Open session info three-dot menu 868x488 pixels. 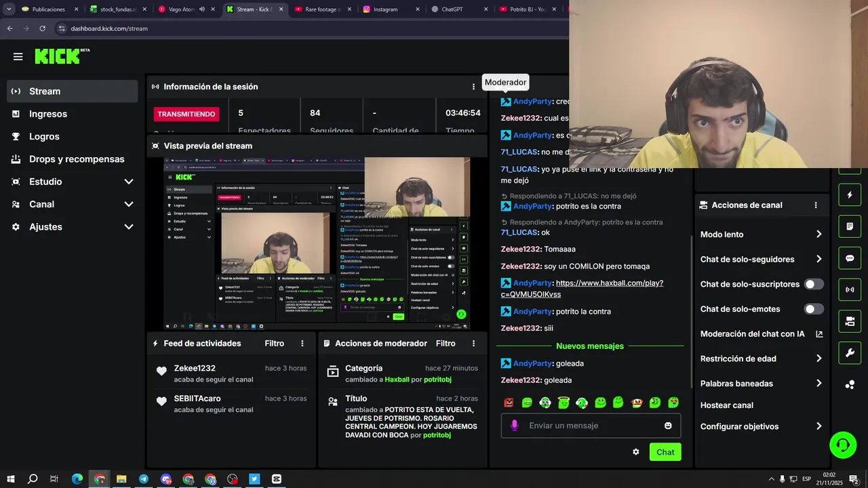click(473, 87)
